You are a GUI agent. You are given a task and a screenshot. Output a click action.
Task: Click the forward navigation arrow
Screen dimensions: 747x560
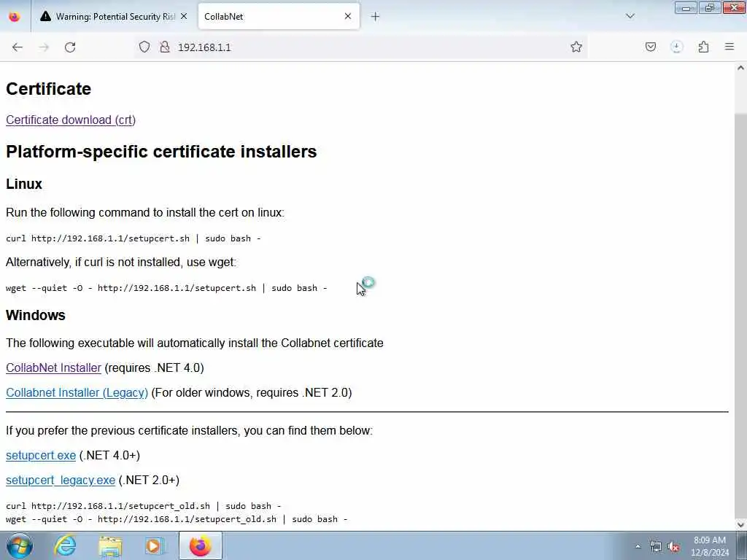(44, 47)
